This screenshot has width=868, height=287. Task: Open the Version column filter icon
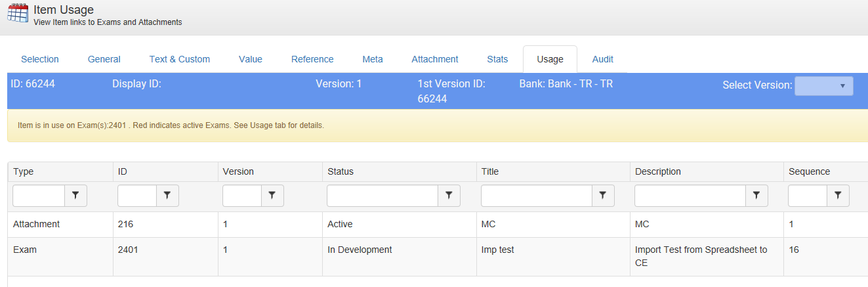272,195
